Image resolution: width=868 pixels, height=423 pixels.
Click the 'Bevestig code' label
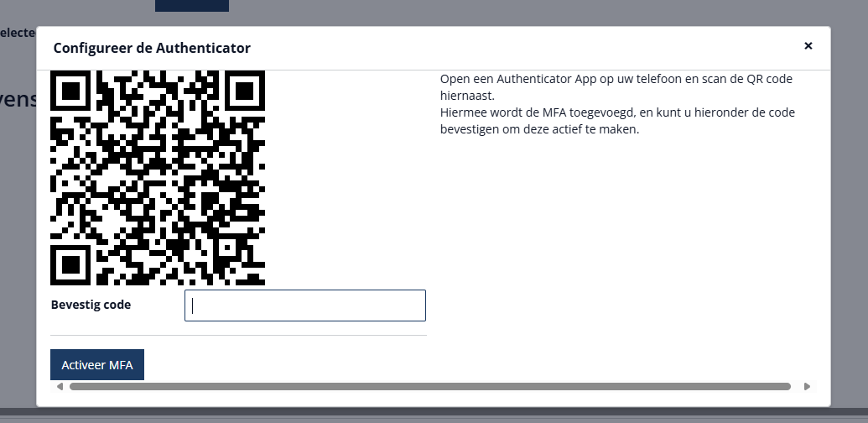(91, 305)
